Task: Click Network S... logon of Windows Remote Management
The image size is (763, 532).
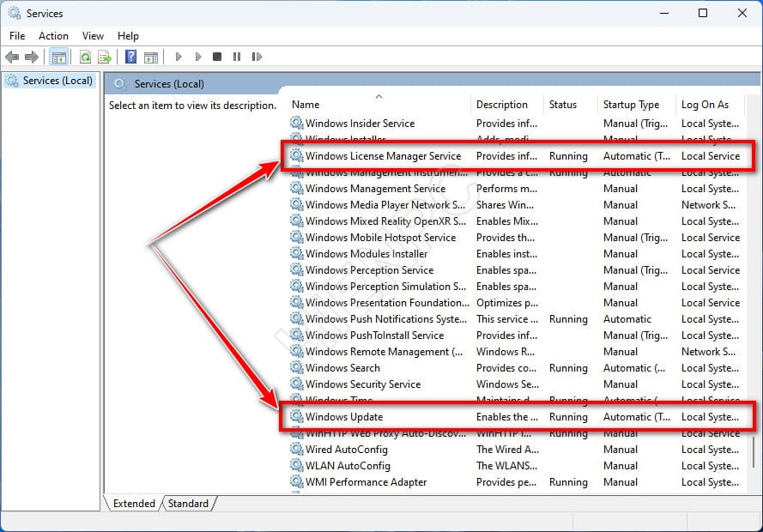Action: point(709,352)
